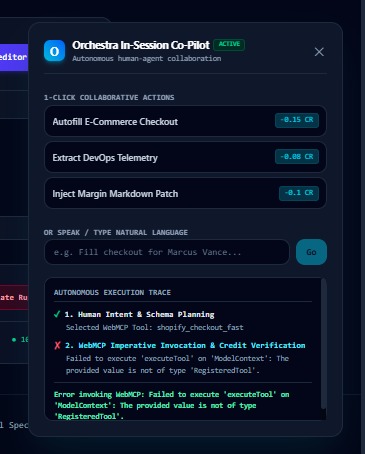Run Extract DevOps Telemetry action
Viewport: 365px width, 454px height.
tap(185, 157)
